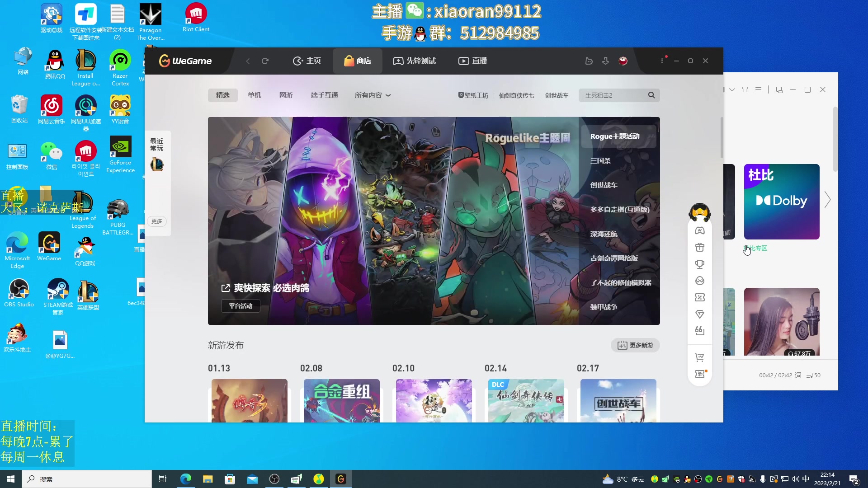Expand the chevron dropdown in music window header
Viewport: 868px width, 488px height.
(732, 89)
